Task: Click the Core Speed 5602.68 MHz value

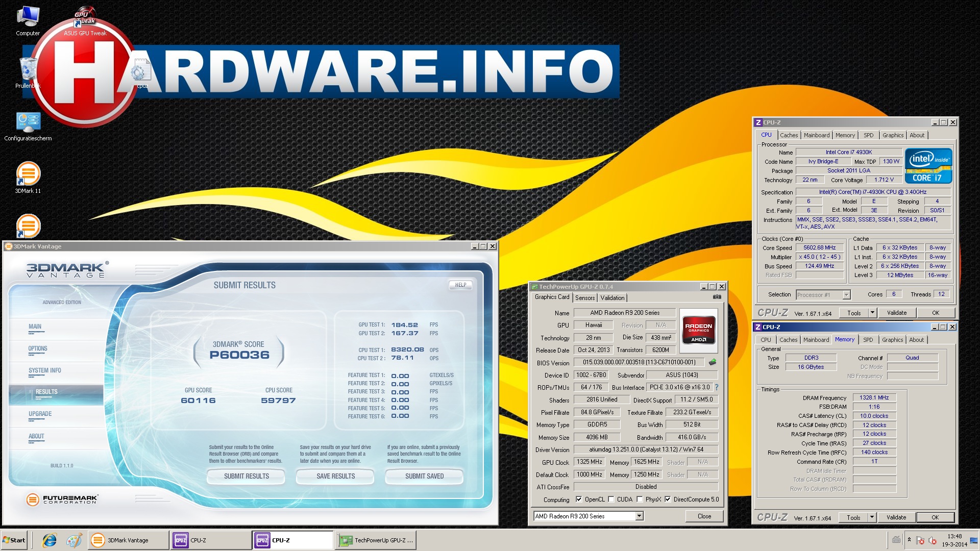Action: [x=819, y=248]
